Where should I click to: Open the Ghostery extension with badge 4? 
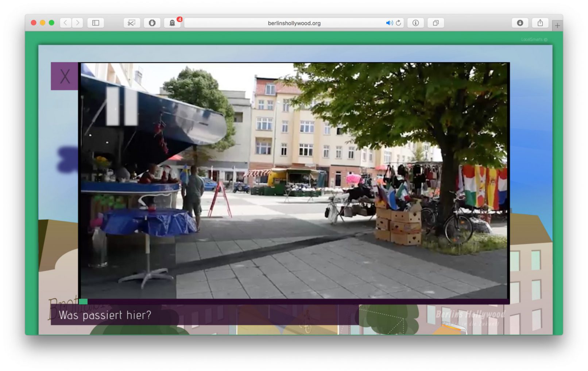point(172,23)
